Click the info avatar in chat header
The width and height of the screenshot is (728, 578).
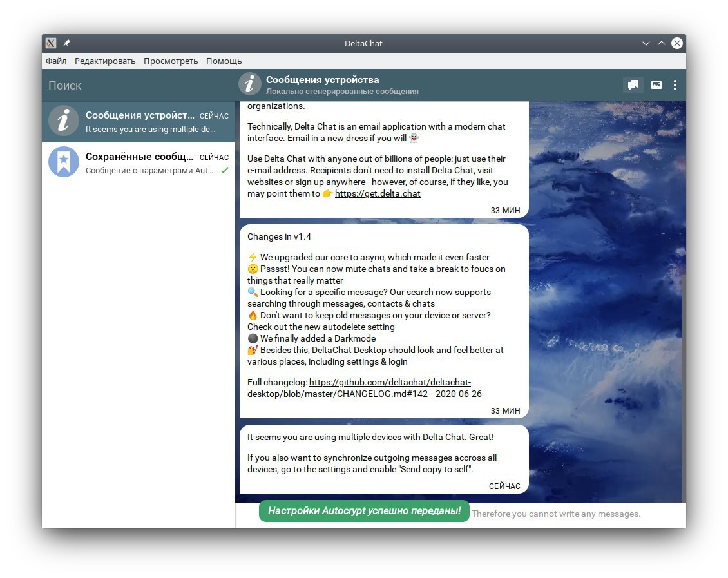pyautogui.click(x=250, y=84)
